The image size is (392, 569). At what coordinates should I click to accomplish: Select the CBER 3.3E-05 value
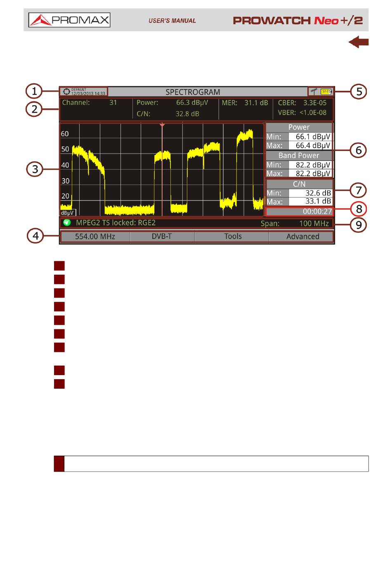[x=315, y=102]
